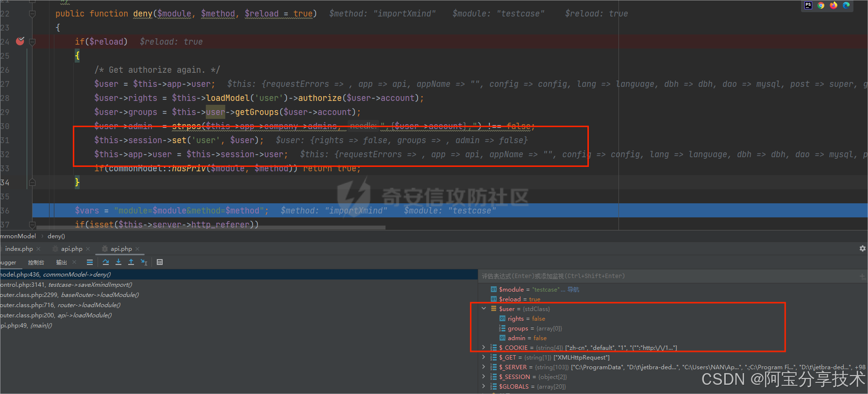
Task: Select frame api->loadModule() line 200
Action: pyautogui.click(x=239, y=315)
